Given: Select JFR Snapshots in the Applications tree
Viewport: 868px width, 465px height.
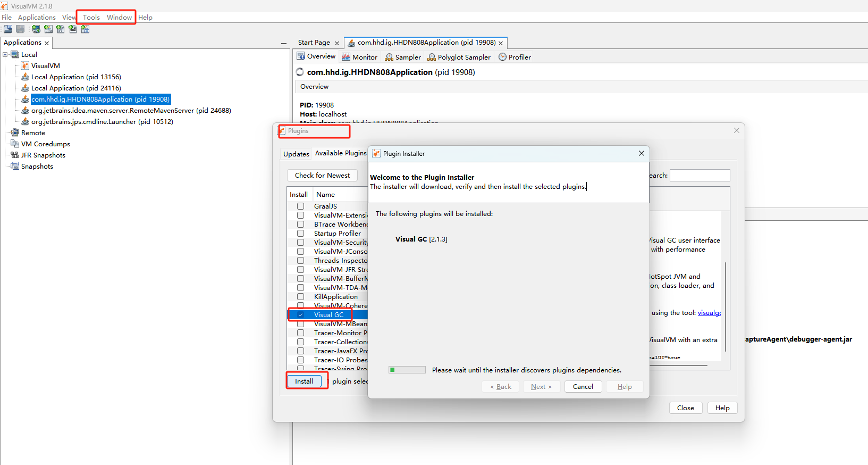Looking at the screenshot, I should pyautogui.click(x=43, y=155).
